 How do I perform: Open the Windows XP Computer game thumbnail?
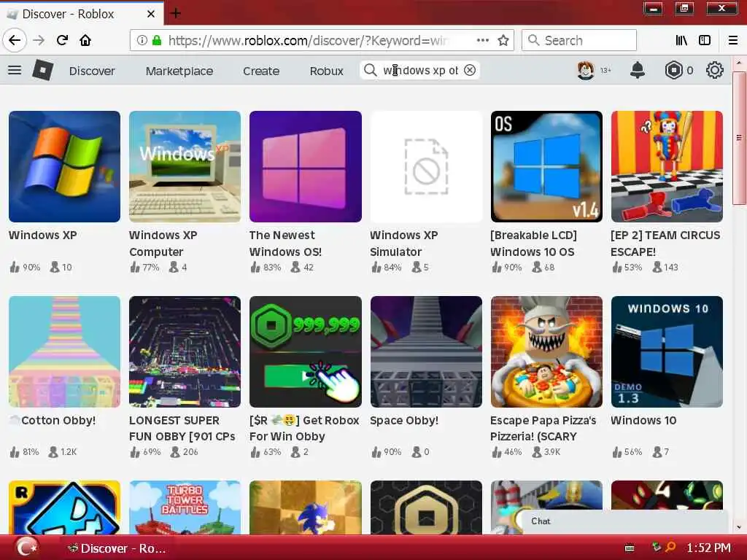(x=185, y=167)
